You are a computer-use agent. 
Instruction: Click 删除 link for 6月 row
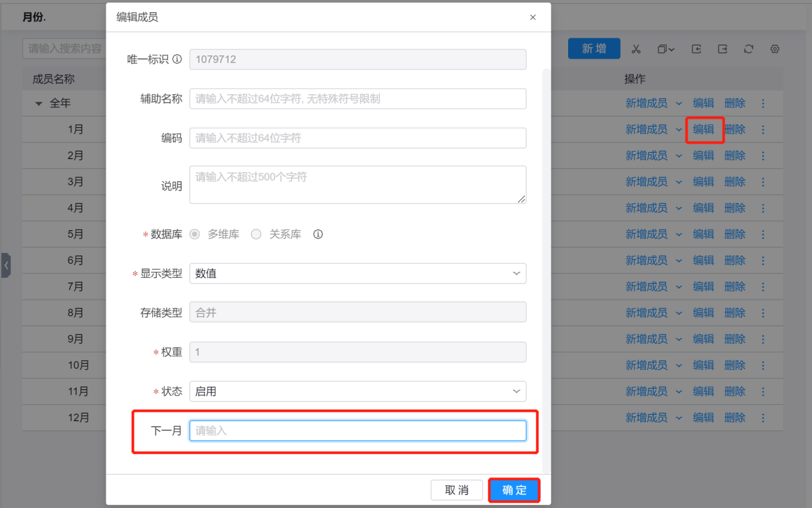click(x=734, y=260)
